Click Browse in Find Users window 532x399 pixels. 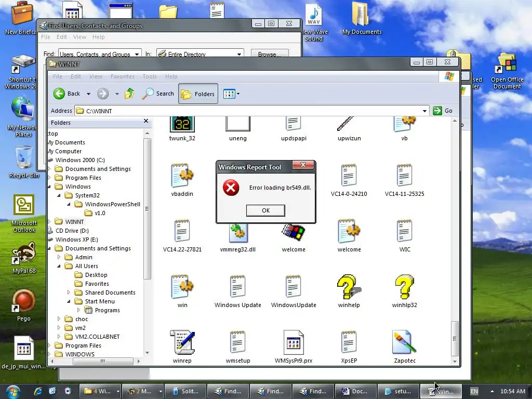(x=270, y=54)
